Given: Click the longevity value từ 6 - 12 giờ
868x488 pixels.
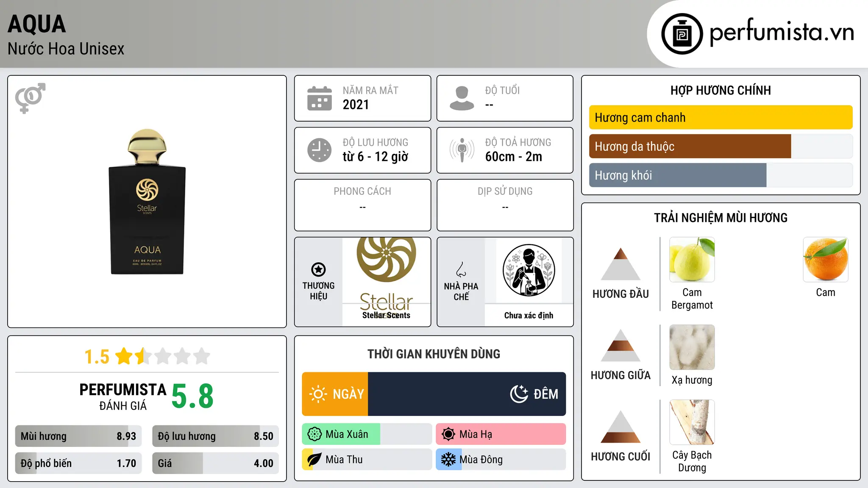Looking at the screenshot, I should 376,157.
